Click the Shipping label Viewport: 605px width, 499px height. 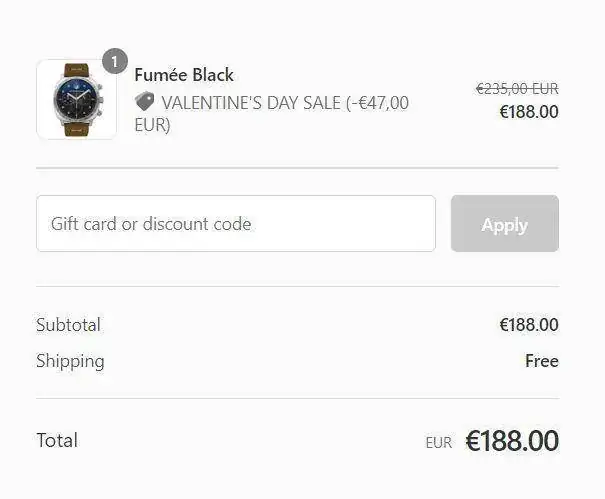[70, 361]
